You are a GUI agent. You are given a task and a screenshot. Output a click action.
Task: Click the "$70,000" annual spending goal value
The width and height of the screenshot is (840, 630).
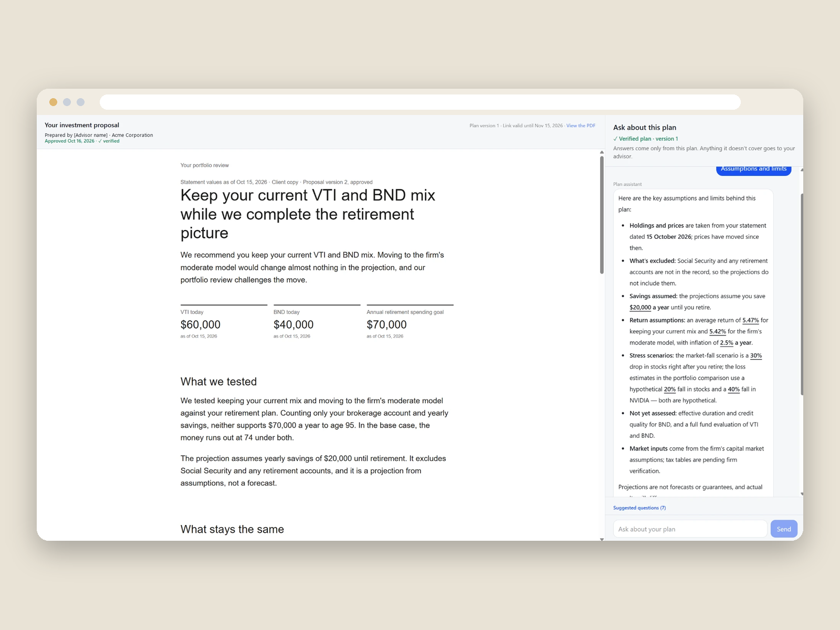pyautogui.click(x=386, y=324)
